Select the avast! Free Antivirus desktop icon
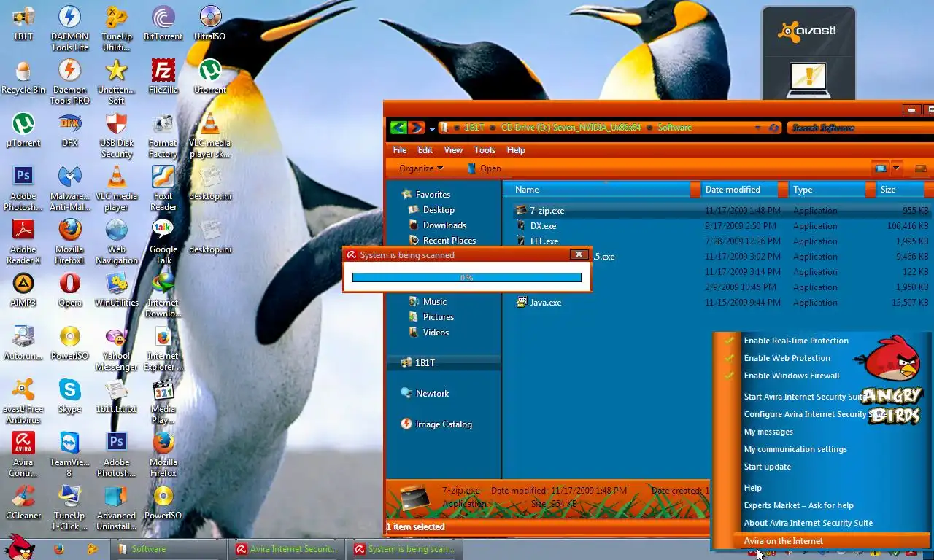The image size is (934, 560). click(x=23, y=401)
